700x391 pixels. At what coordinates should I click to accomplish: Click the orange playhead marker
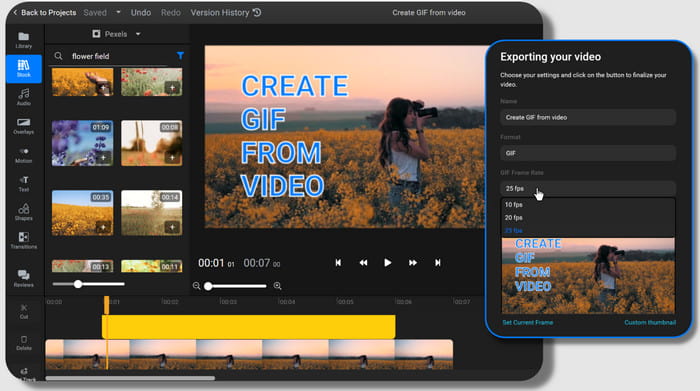(x=106, y=305)
